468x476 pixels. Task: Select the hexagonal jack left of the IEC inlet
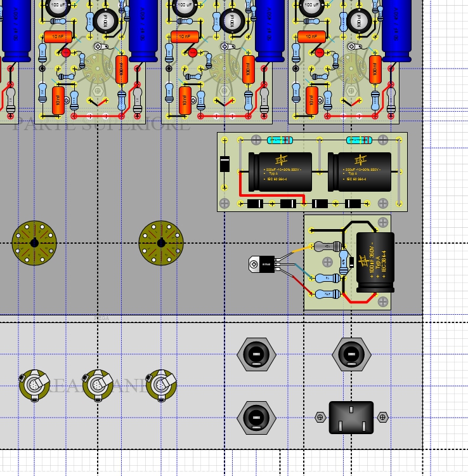point(255,417)
